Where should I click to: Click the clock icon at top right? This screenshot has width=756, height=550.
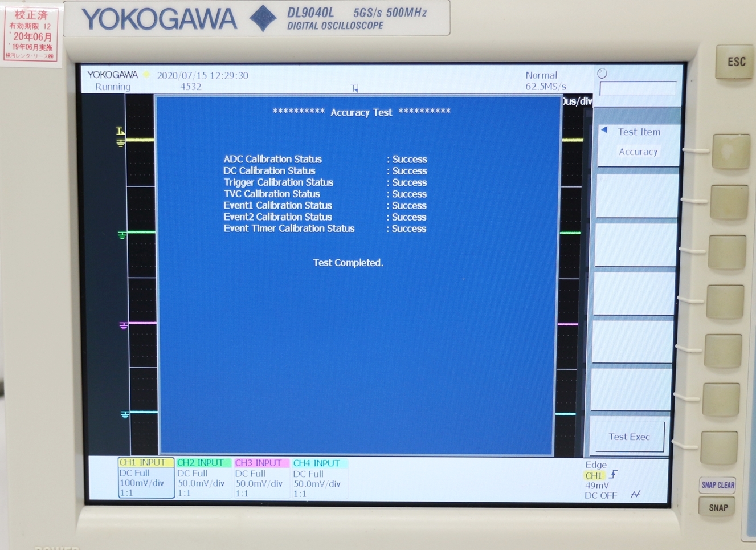pyautogui.click(x=602, y=74)
